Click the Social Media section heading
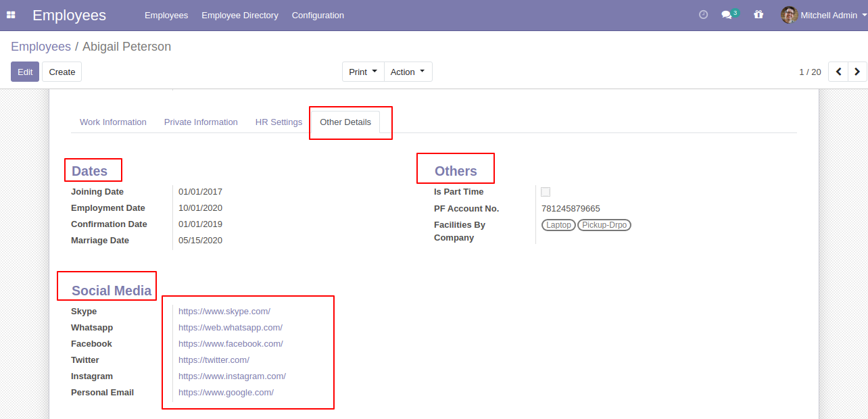 pos(112,291)
